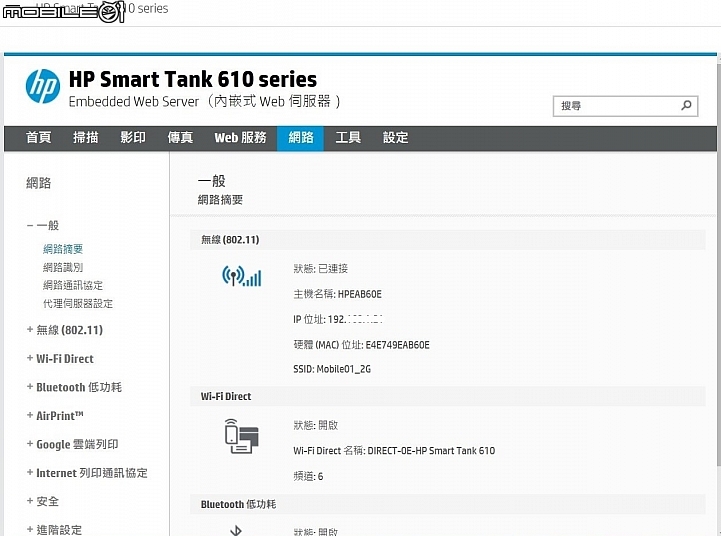Click the Embedded Web Server subtitle

205,101
